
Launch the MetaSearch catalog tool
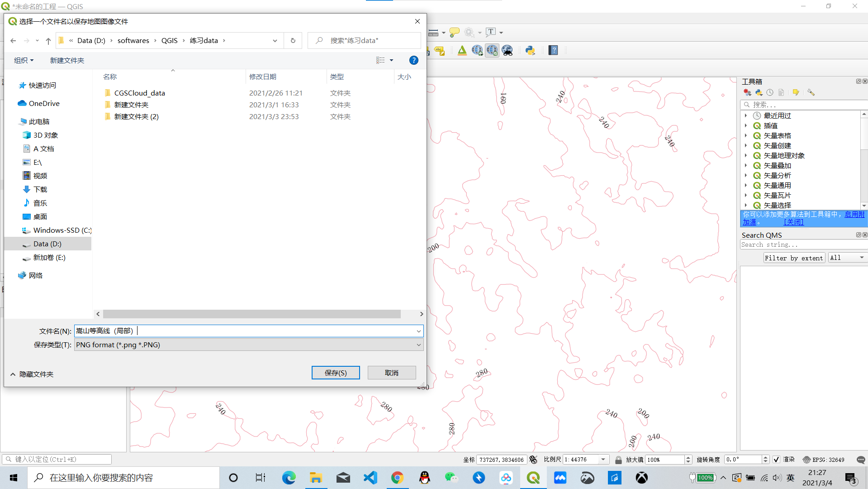507,50
